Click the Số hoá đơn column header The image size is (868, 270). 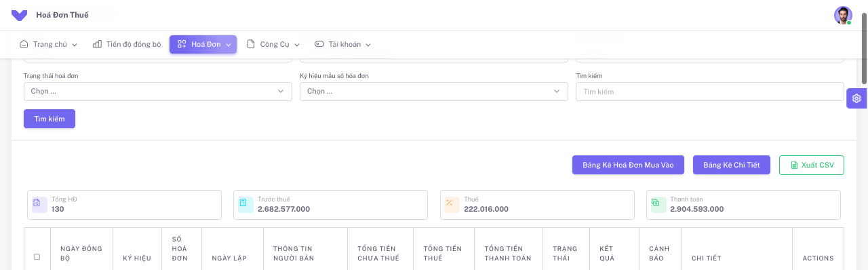pyautogui.click(x=182, y=248)
